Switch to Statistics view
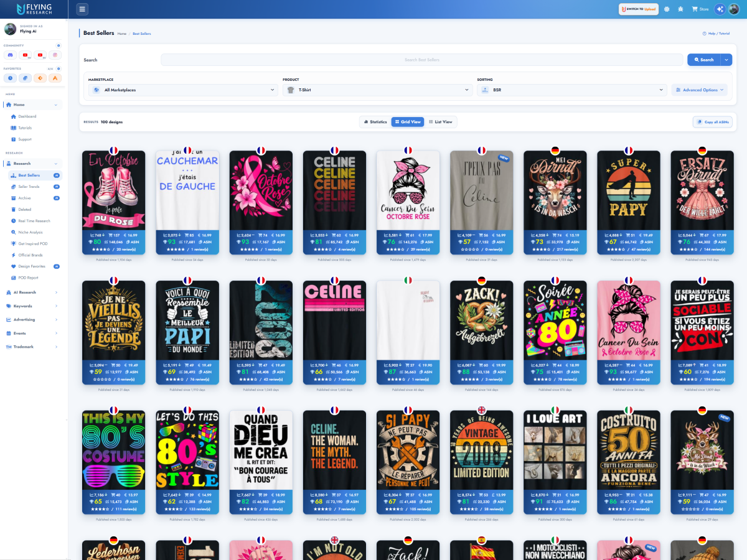This screenshot has height=560, width=747. (x=375, y=122)
